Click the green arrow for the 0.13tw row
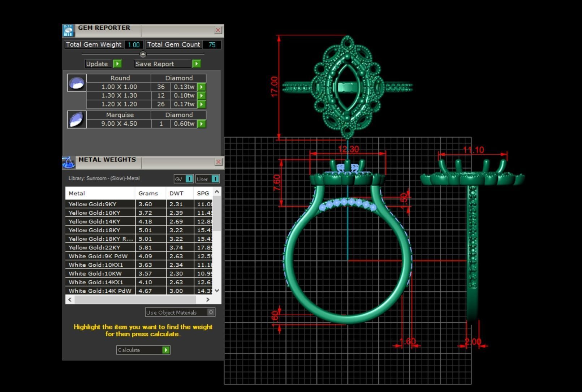 pyautogui.click(x=202, y=87)
